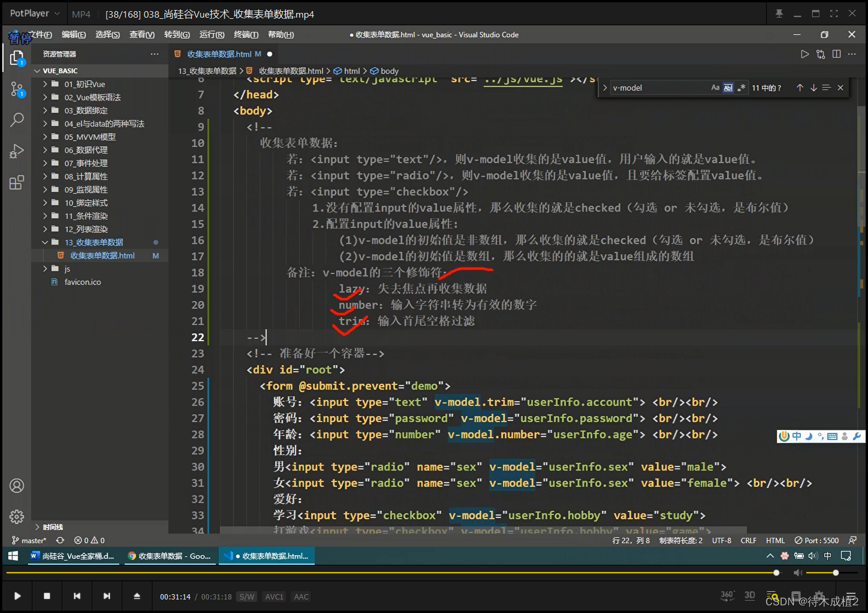Screen dimensions: 868x613
Task: Open the Run and Debug view
Action: pos(17,151)
